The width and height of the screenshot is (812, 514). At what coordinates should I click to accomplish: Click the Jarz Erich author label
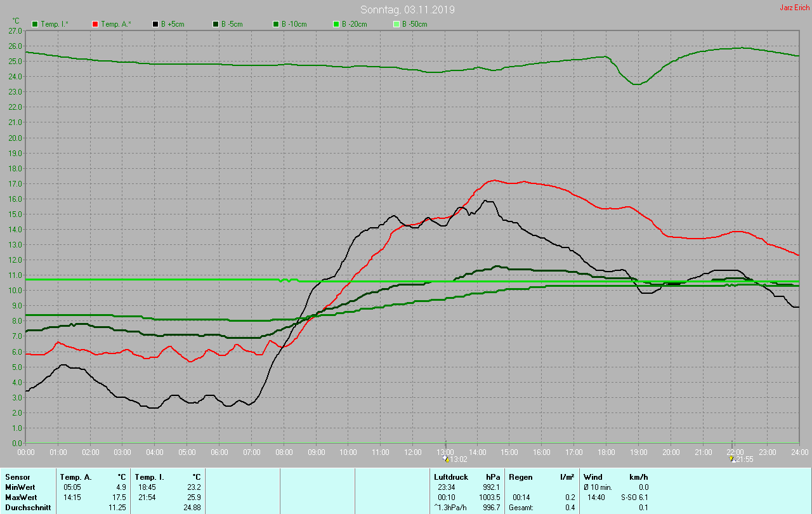pos(794,8)
